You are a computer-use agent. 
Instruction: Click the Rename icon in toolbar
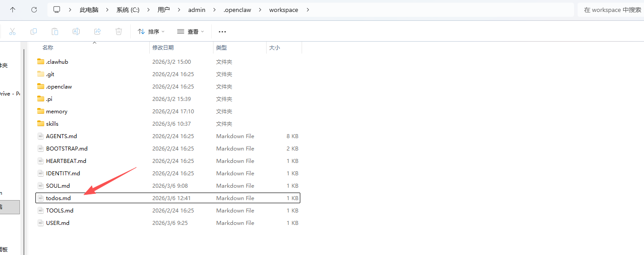click(76, 31)
